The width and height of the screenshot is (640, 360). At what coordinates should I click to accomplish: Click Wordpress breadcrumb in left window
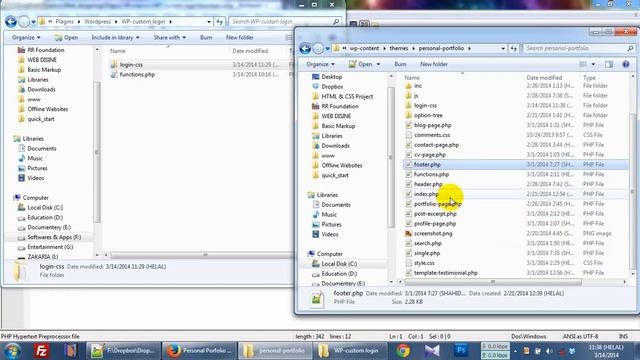98,21
